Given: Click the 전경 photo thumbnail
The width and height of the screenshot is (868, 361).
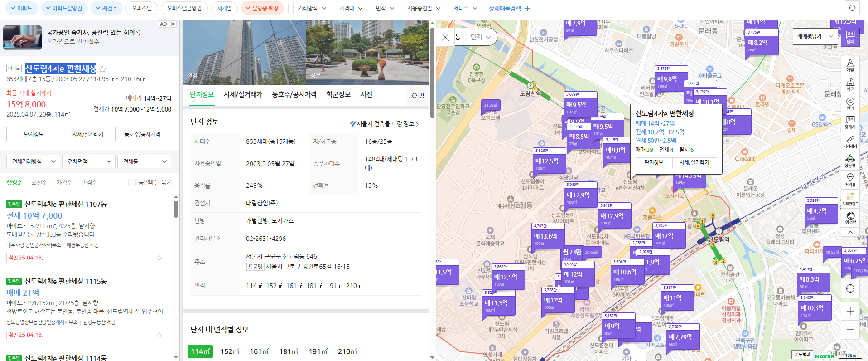Looking at the screenshot, I should [244, 52].
